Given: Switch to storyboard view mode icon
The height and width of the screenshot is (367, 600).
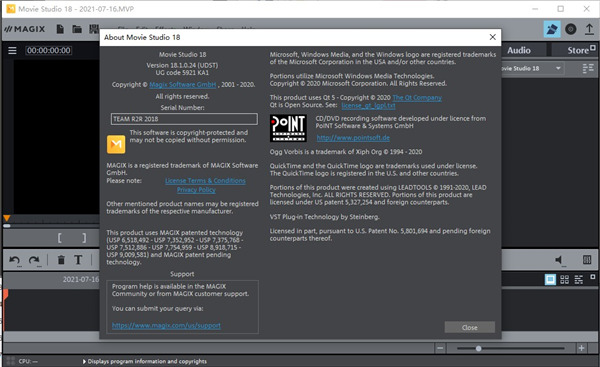Looking at the screenshot, I should tap(550, 279).
